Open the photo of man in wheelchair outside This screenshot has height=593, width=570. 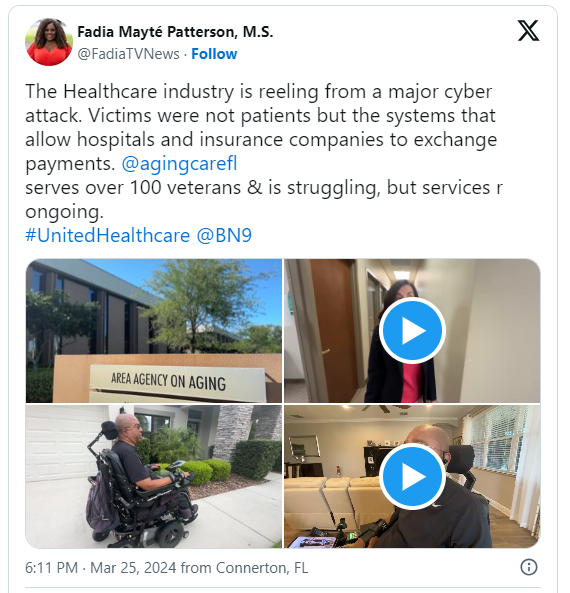coord(154,476)
